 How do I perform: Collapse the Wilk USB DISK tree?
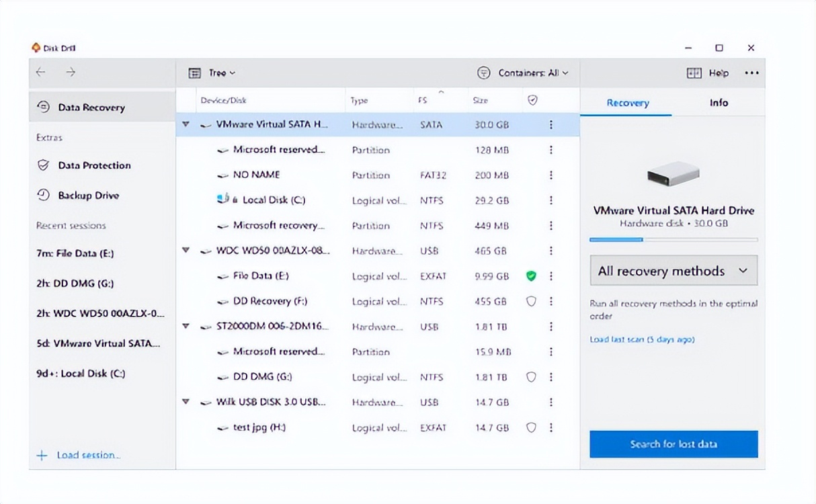click(186, 403)
